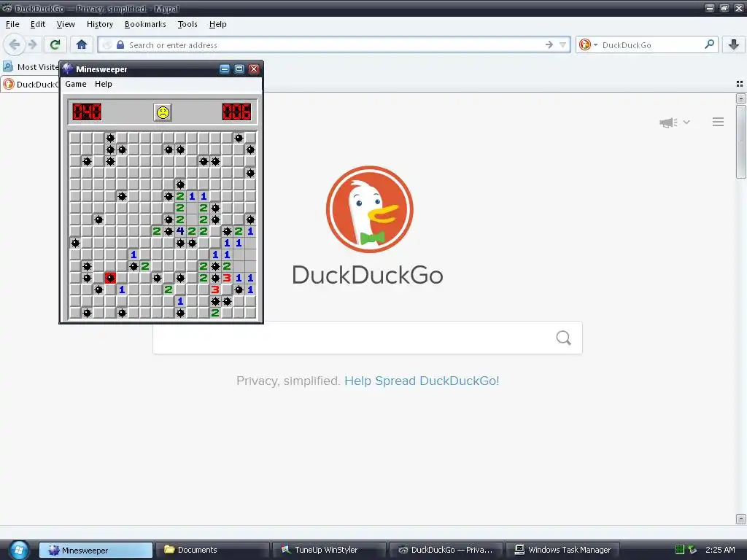Open the File menu in Mypal browser
Screen dimensions: 747x560
(x=12, y=24)
